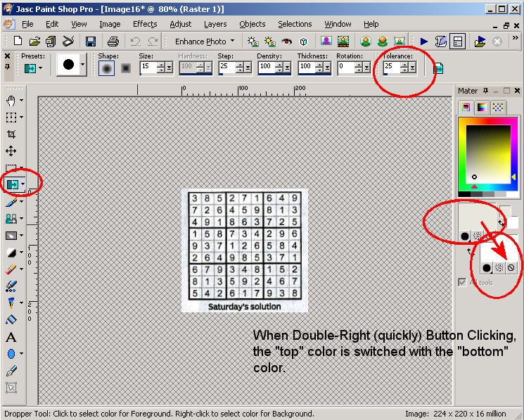Choose the Text tool
This screenshot has width=524, height=420.
pyautogui.click(x=11, y=338)
